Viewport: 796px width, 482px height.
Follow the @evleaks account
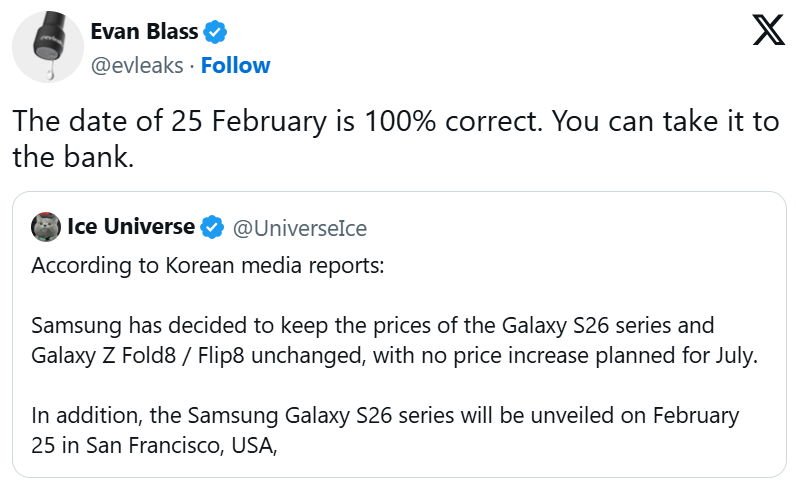[x=236, y=66]
